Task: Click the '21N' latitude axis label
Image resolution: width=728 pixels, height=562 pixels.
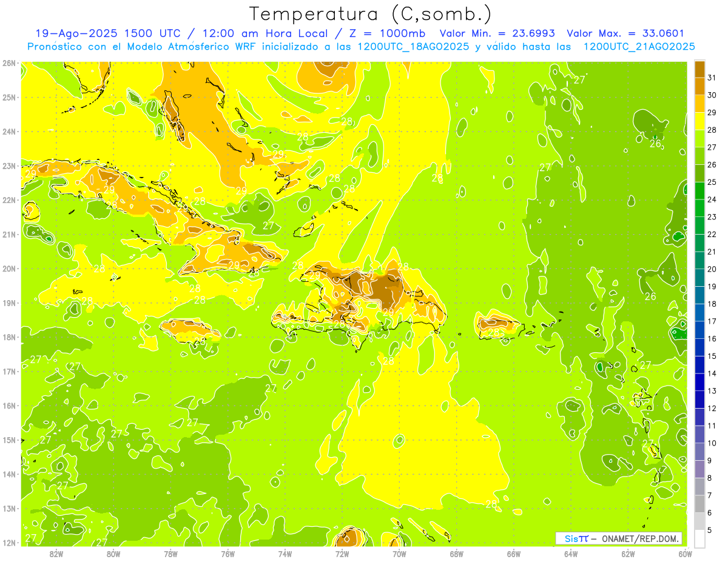Action: [9, 234]
